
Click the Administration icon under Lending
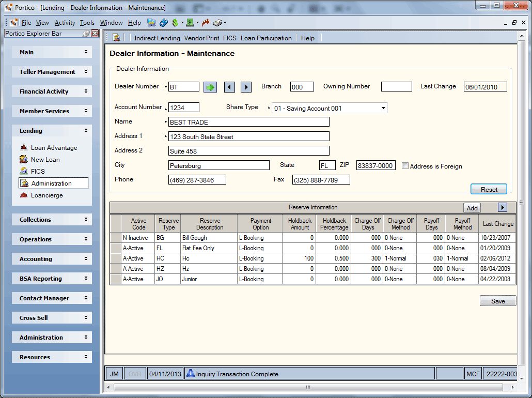tap(24, 183)
